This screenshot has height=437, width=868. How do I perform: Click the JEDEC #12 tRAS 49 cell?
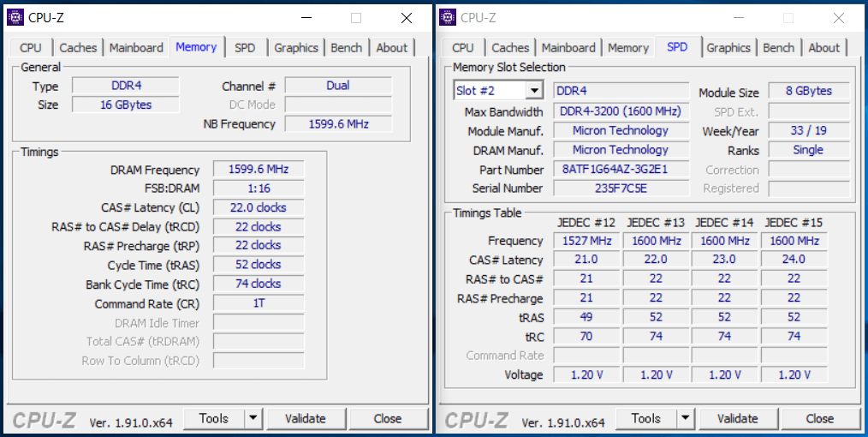click(x=586, y=317)
